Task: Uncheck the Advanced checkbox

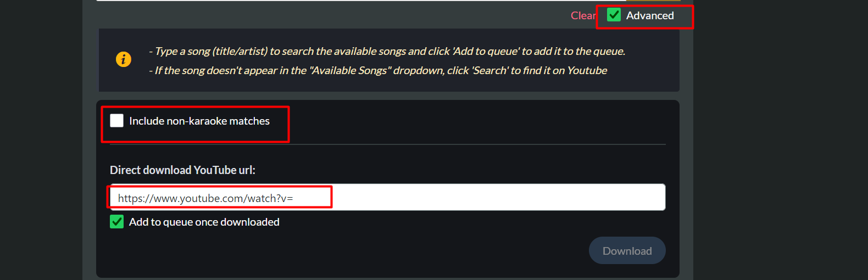Action: (x=614, y=15)
